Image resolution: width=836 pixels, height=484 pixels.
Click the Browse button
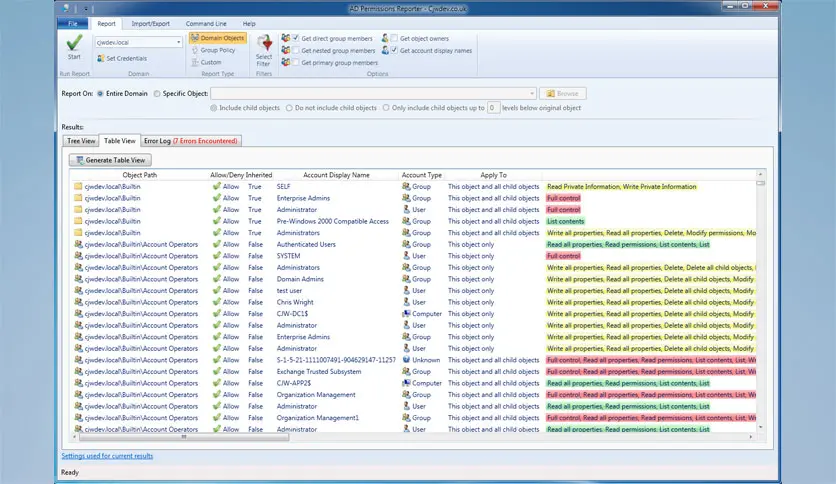562,94
